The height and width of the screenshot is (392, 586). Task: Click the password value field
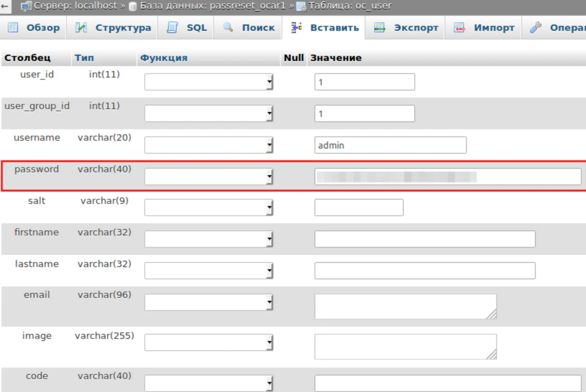[448, 177]
